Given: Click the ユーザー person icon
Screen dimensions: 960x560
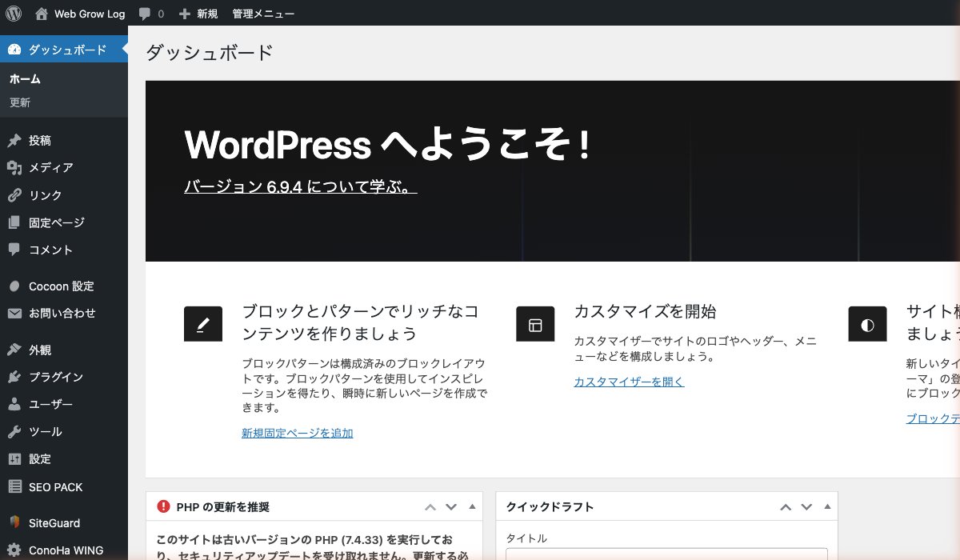Looking at the screenshot, I should click(x=14, y=404).
